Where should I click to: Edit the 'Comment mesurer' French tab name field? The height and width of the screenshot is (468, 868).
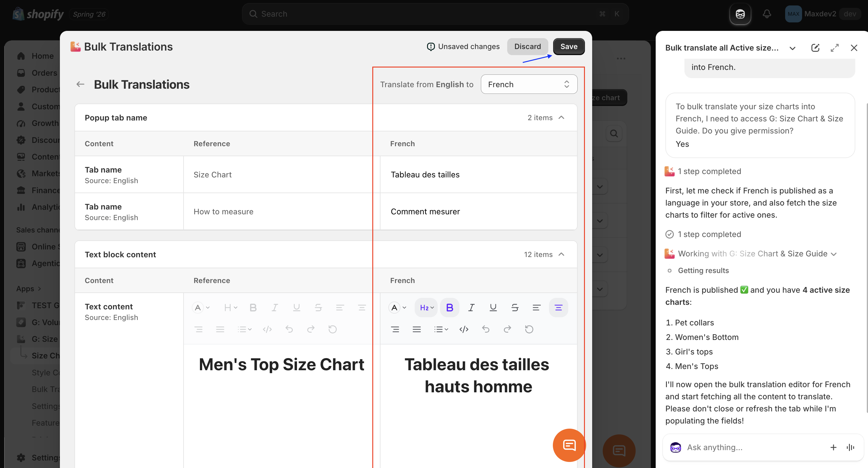(x=478, y=211)
